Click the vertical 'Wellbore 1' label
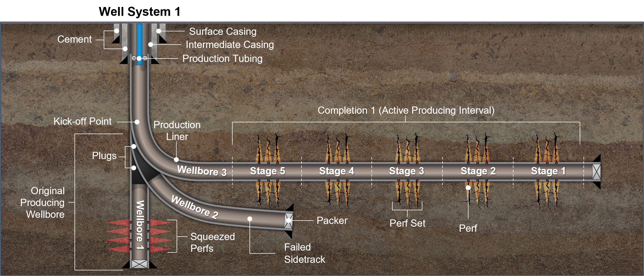This screenshot has height=276, width=644. click(140, 225)
